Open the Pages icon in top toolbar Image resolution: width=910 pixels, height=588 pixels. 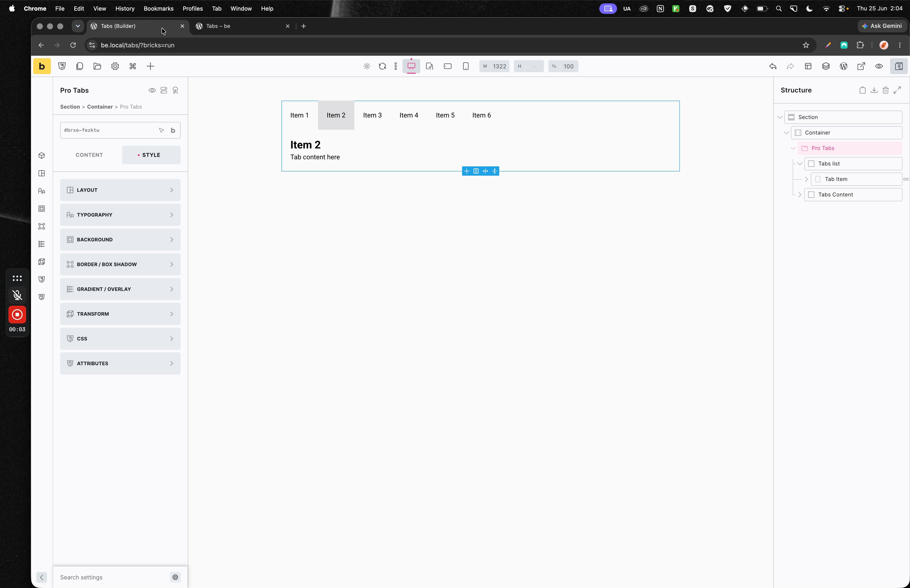click(79, 66)
